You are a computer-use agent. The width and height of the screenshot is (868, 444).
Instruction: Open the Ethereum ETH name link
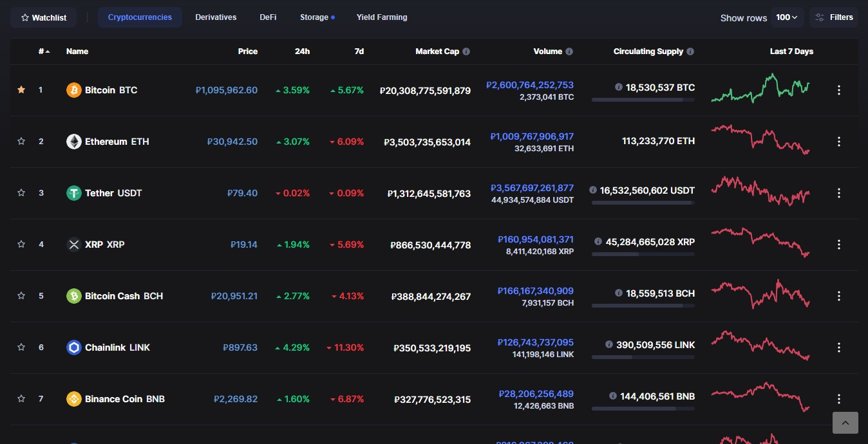tap(117, 142)
